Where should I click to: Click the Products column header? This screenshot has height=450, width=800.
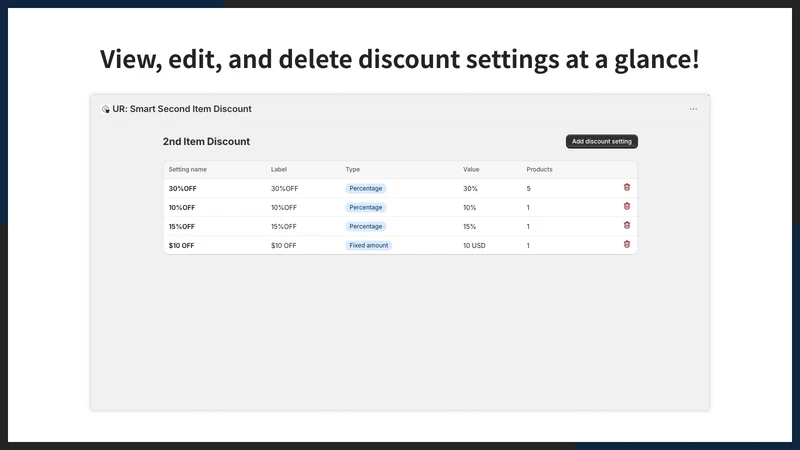[539, 169]
